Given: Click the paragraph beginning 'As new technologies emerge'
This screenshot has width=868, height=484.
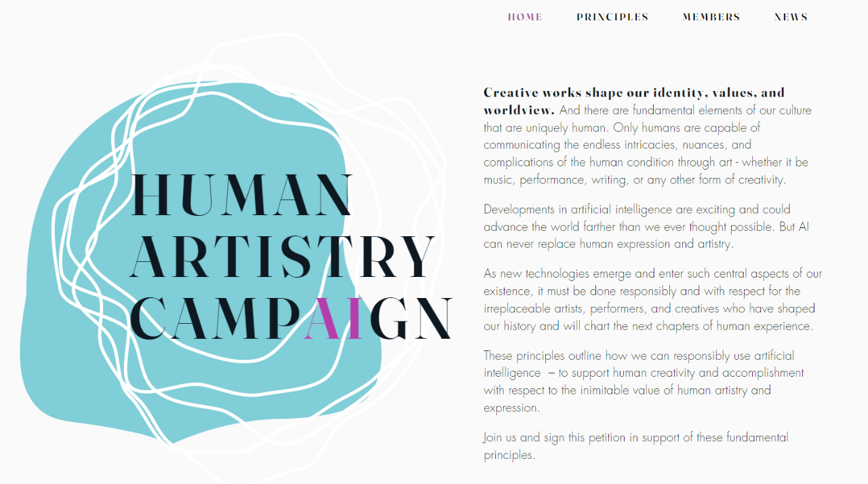Looking at the screenshot, I should (x=653, y=300).
